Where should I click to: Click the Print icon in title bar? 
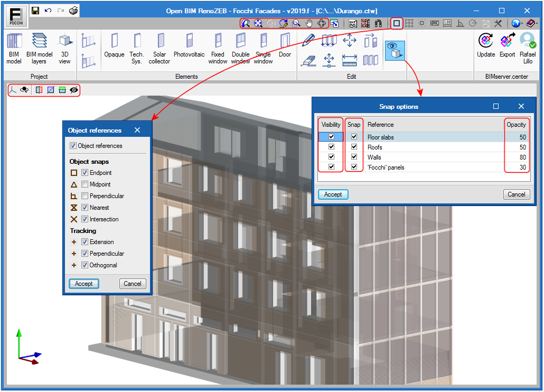click(73, 11)
